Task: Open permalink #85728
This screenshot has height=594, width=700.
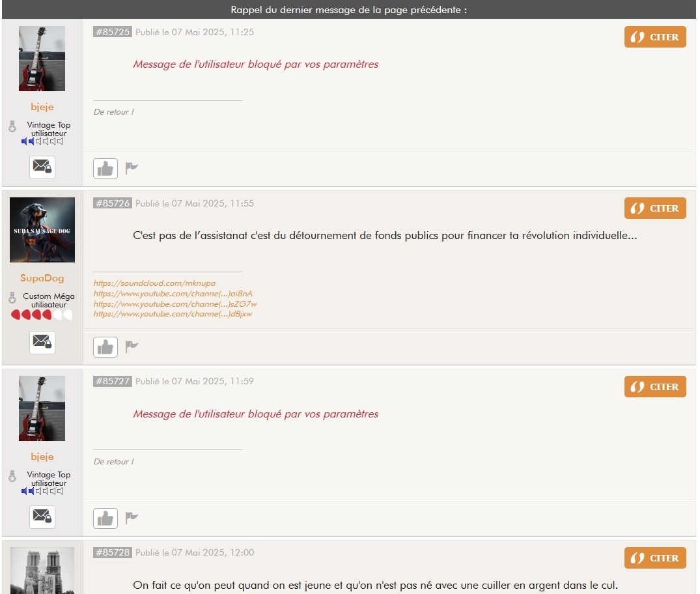Action: pos(113,552)
